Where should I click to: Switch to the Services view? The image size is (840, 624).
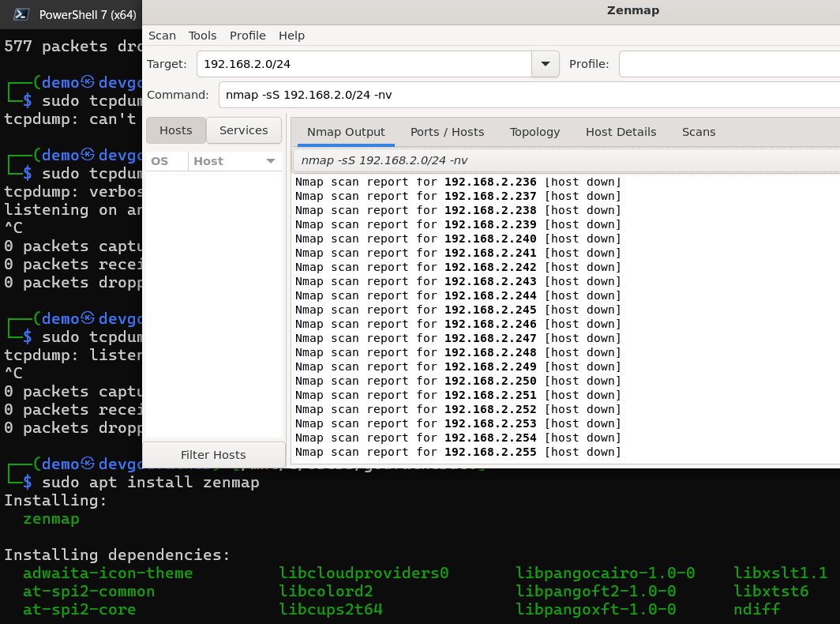coord(243,130)
